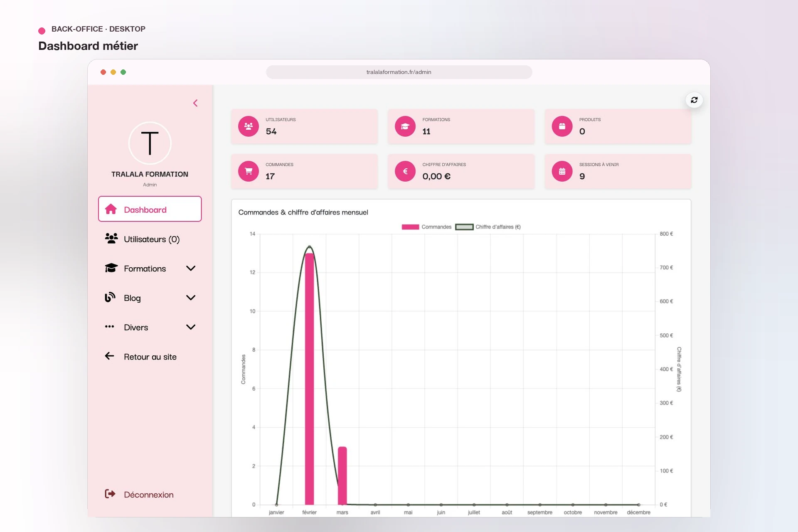
Task: Click the left arrow icon beside Retour au site
Action: coord(109,356)
